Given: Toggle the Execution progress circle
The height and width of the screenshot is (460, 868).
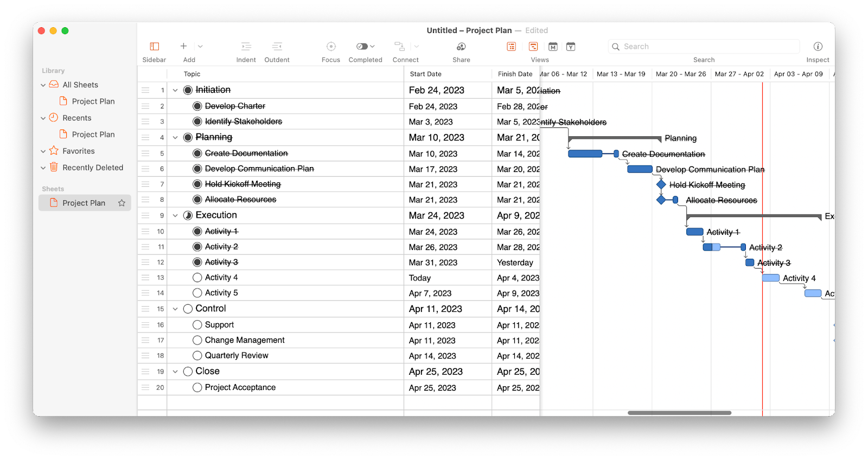Looking at the screenshot, I should pos(188,215).
